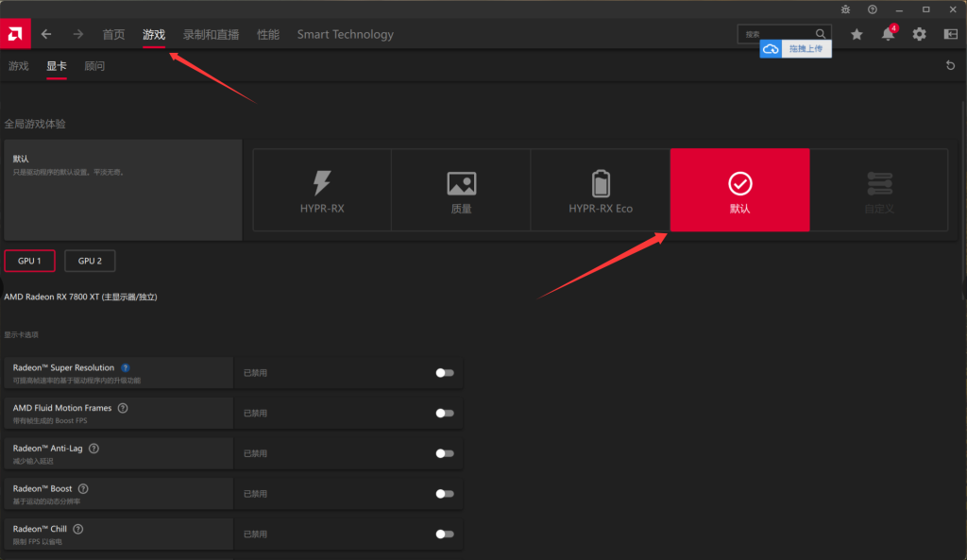Open Radeon Boost help icon
This screenshot has height=560, width=967.
point(83,488)
